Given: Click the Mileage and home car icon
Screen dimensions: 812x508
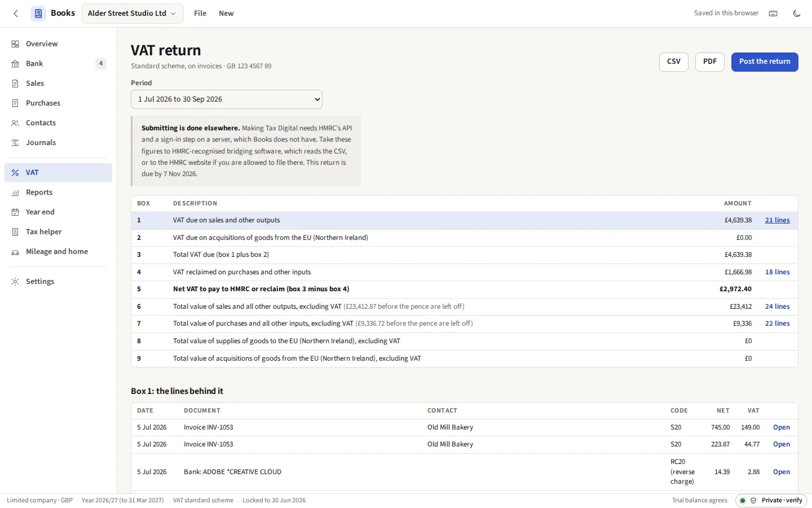Looking at the screenshot, I should (x=15, y=252).
